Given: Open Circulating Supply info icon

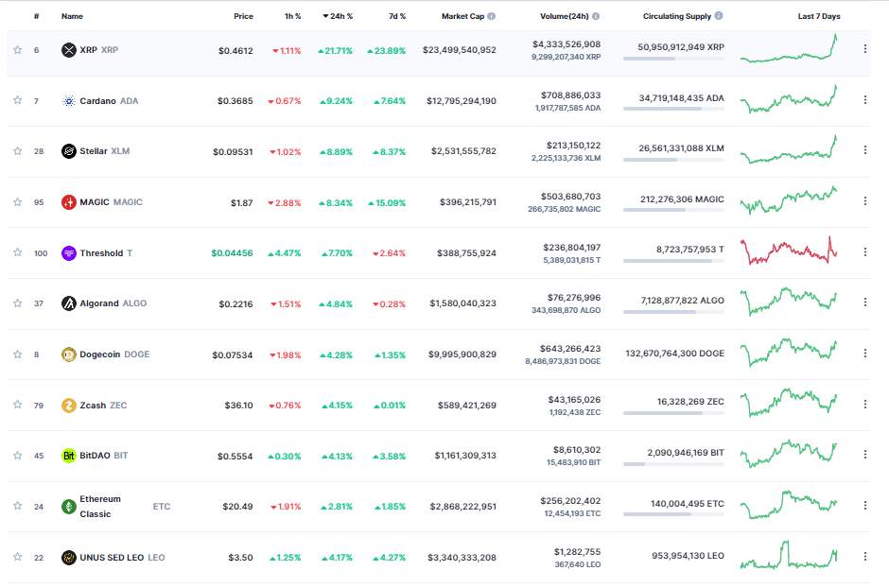Looking at the screenshot, I should (719, 16).
